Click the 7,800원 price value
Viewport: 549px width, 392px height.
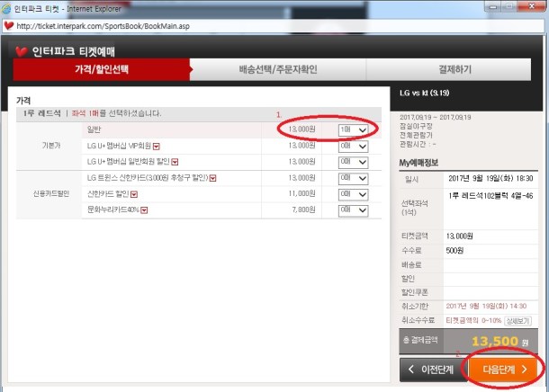pyautogui.click(x=303, y=209)
